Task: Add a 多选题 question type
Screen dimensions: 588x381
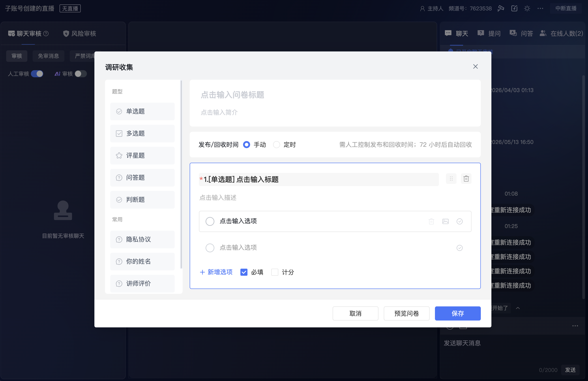Action: click(x=142, y=134)
